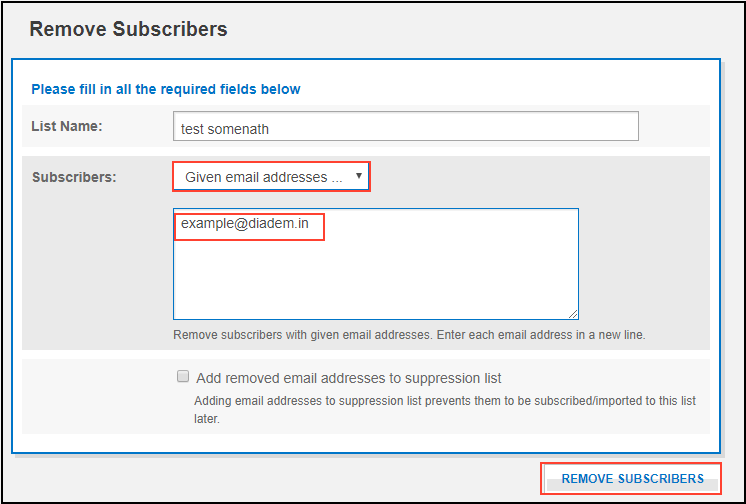Screen dimensions: 746x504
Task: Click the "Subscribers:" label
Action: 74,177
